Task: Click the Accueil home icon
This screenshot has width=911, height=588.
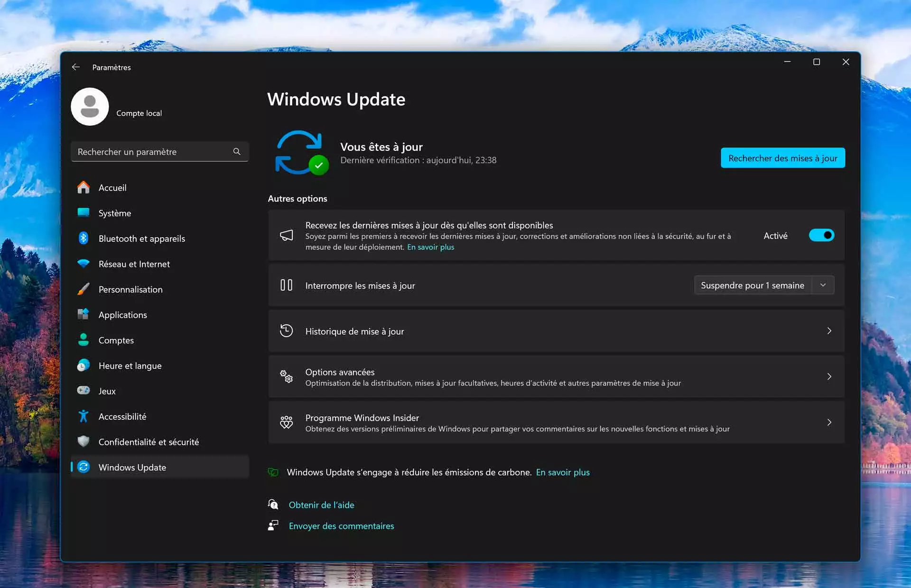Action: coord(84,187)
